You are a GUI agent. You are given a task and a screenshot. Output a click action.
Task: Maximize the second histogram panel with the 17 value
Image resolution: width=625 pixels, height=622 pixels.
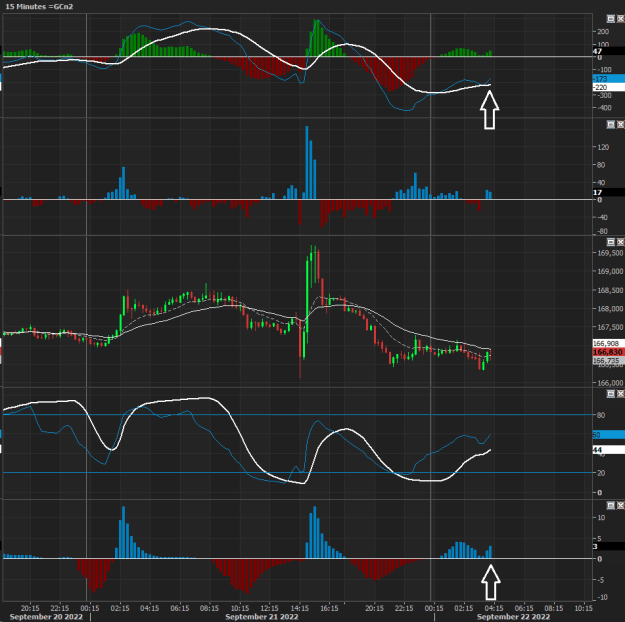coord(611,125)
